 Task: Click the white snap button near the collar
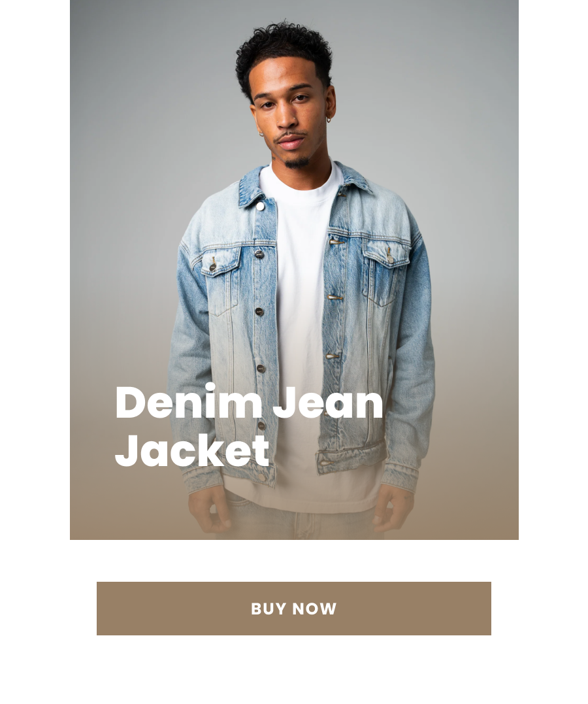(260, 207)
